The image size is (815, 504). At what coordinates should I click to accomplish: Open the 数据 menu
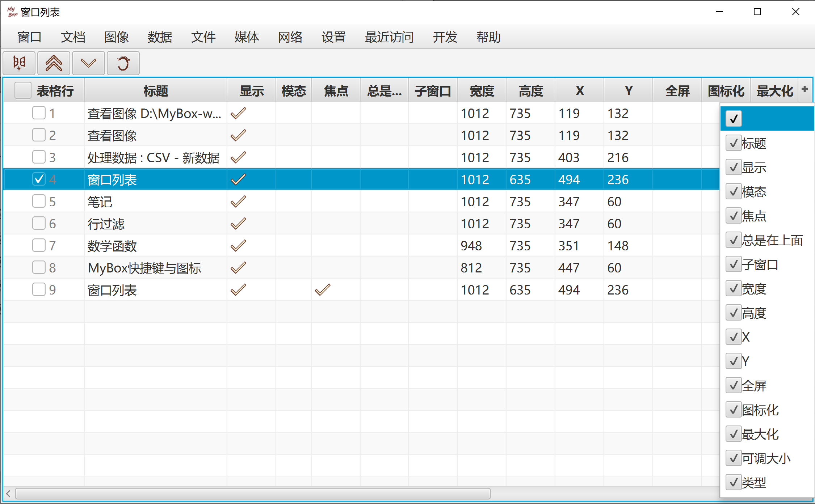tap(160, 37)
